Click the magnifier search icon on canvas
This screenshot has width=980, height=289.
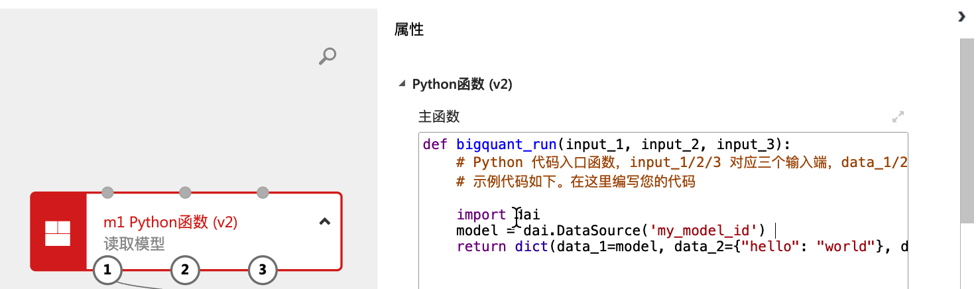click(x=327, y=56)
